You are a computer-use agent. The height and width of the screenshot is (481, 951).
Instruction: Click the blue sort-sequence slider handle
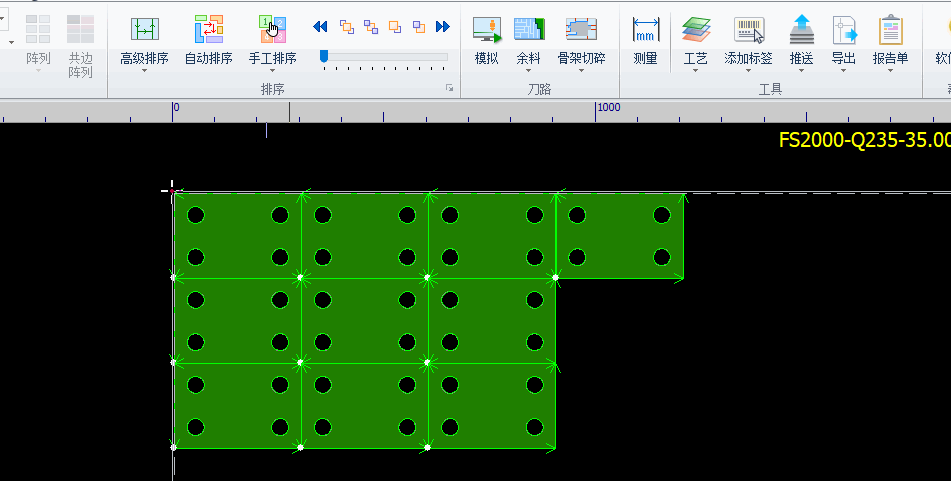coord(324,56)
